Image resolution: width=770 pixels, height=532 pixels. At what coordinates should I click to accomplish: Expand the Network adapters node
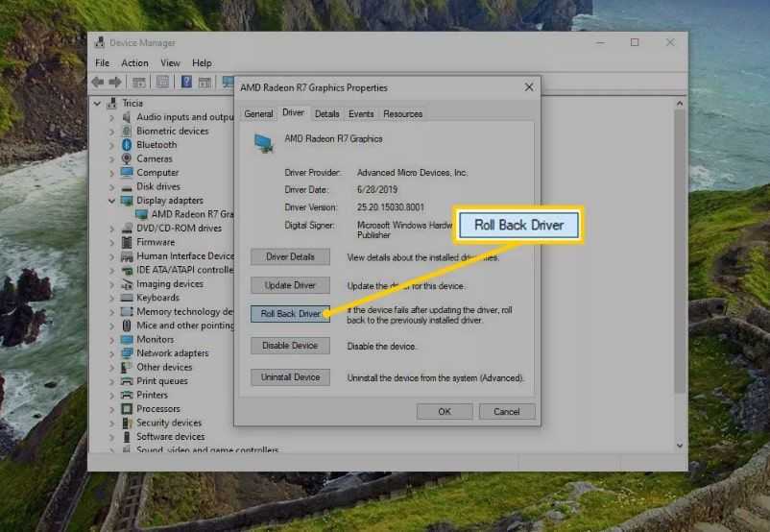(112, 353)
